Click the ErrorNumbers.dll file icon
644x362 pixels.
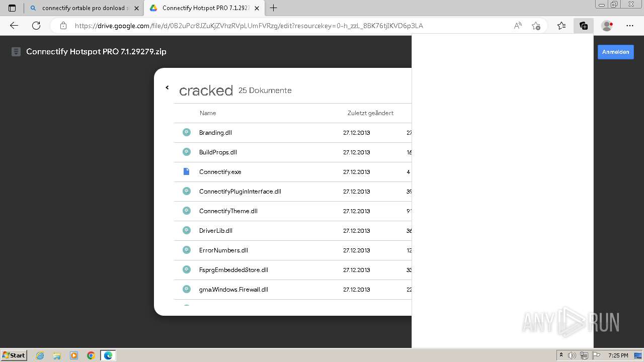187,250
